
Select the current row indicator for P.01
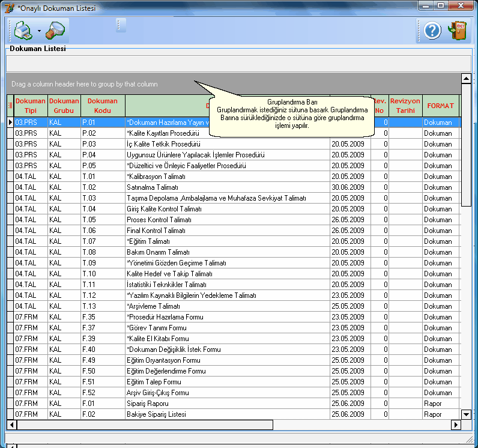(x=10, y=123)
